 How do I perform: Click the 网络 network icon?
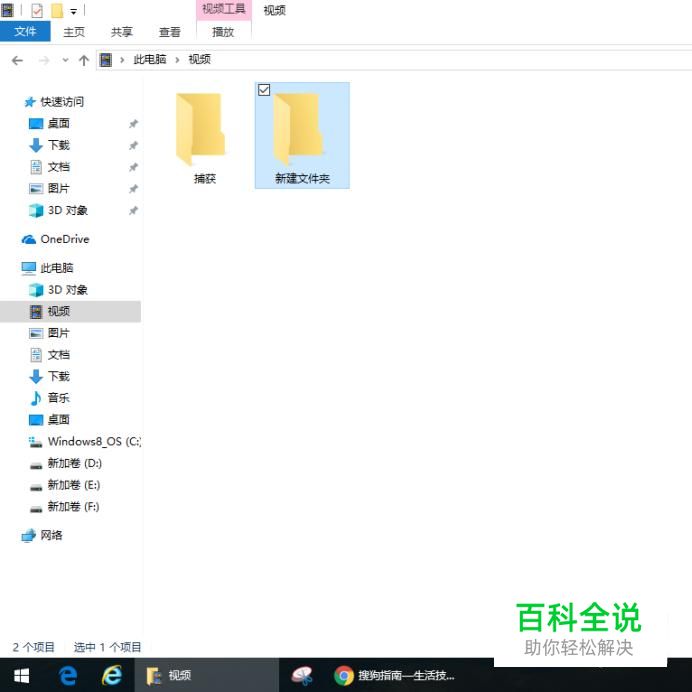(x=29, y=535)
